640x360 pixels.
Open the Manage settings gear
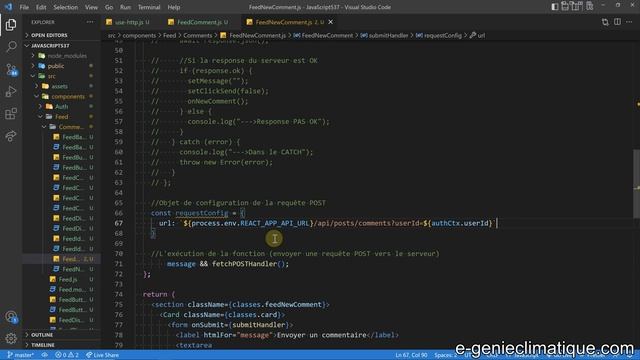11,338
